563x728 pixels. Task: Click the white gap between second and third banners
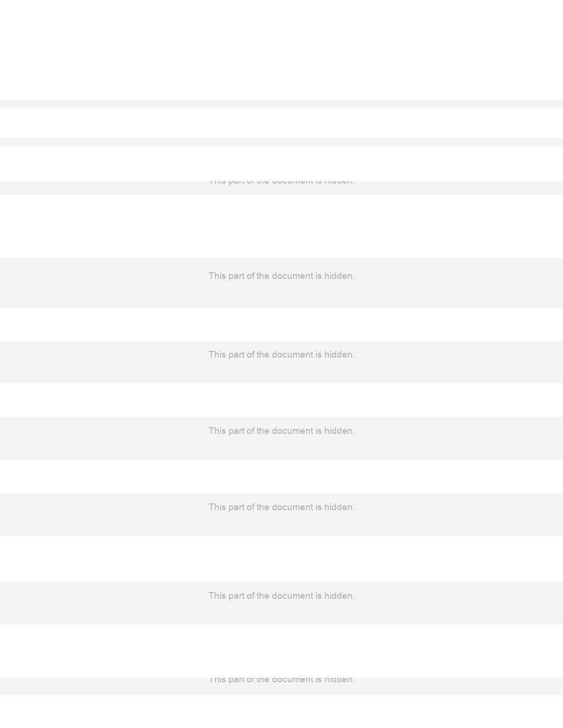[281, 325]
